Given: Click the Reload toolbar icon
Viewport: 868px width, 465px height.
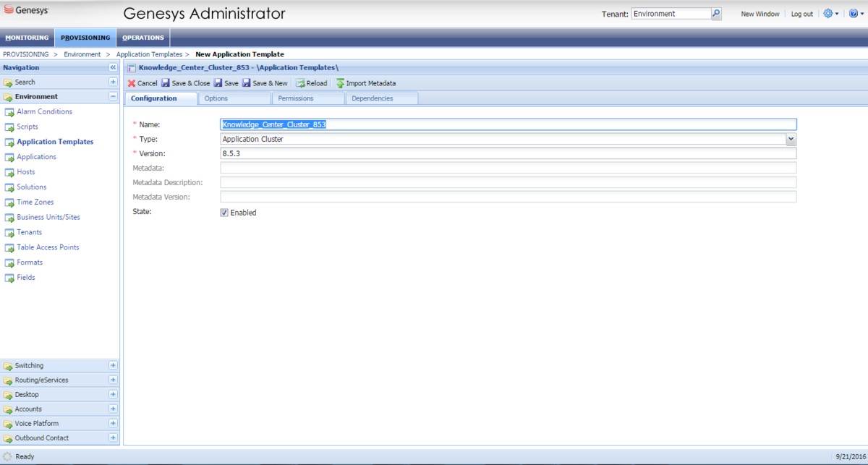Looking at the screenshot, I should (300, 83).
